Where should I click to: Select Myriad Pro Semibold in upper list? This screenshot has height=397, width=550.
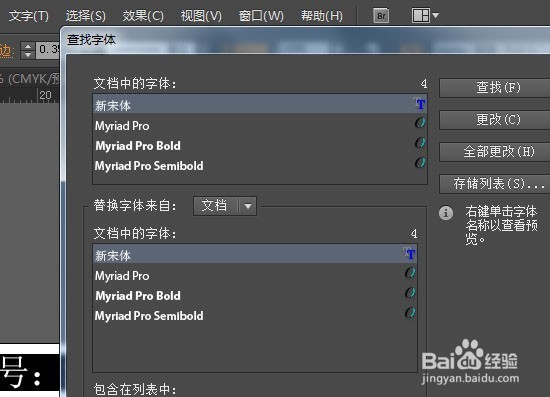[x=260, y=166]
